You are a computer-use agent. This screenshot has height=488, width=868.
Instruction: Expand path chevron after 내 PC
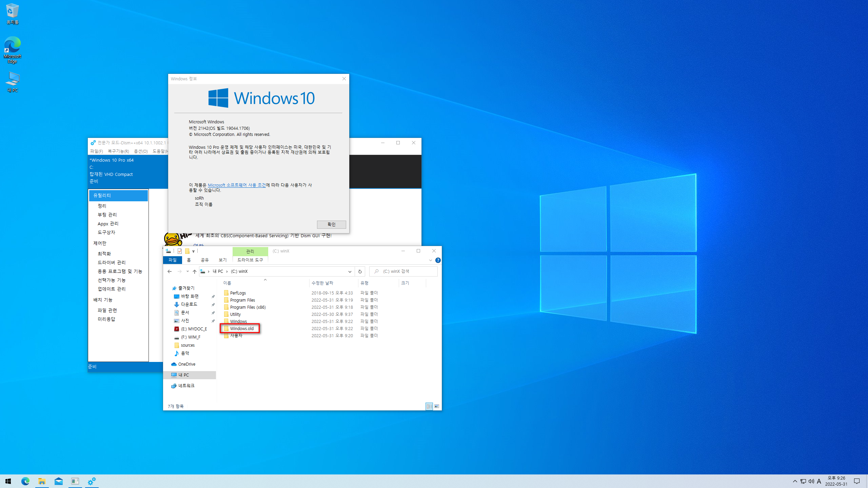[227, 271]
